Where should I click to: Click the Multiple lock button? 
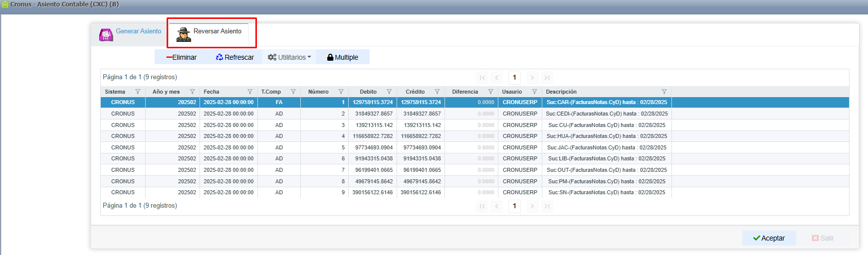pyautogui.click(x=343, y=57)
